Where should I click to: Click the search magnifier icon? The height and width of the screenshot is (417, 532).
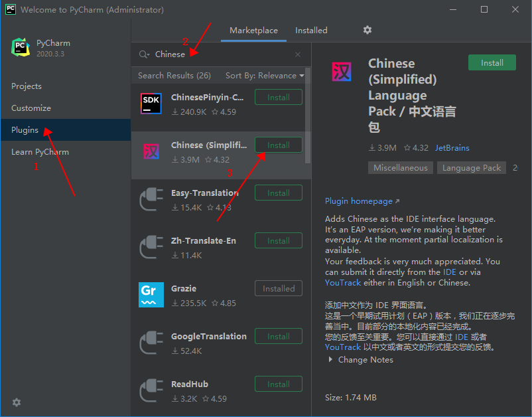tap(143, 54)
